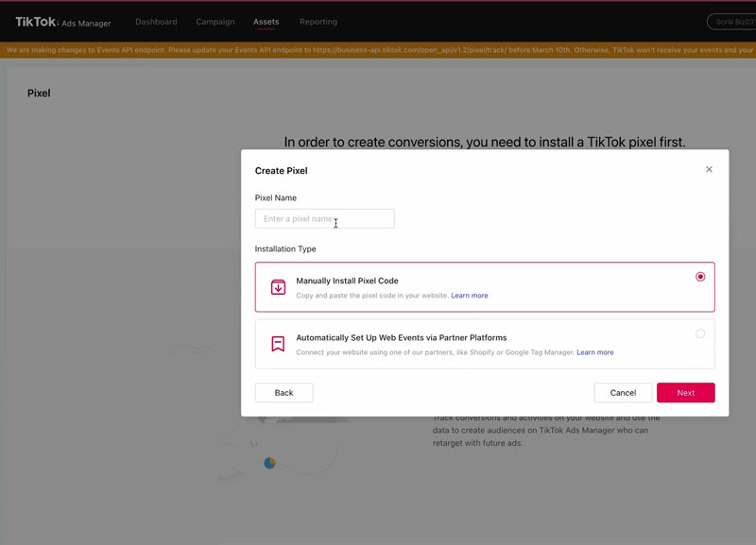The image size is (756, 545).
Task: Open Learn more link for manual install
Action: (x=469, y=296)
